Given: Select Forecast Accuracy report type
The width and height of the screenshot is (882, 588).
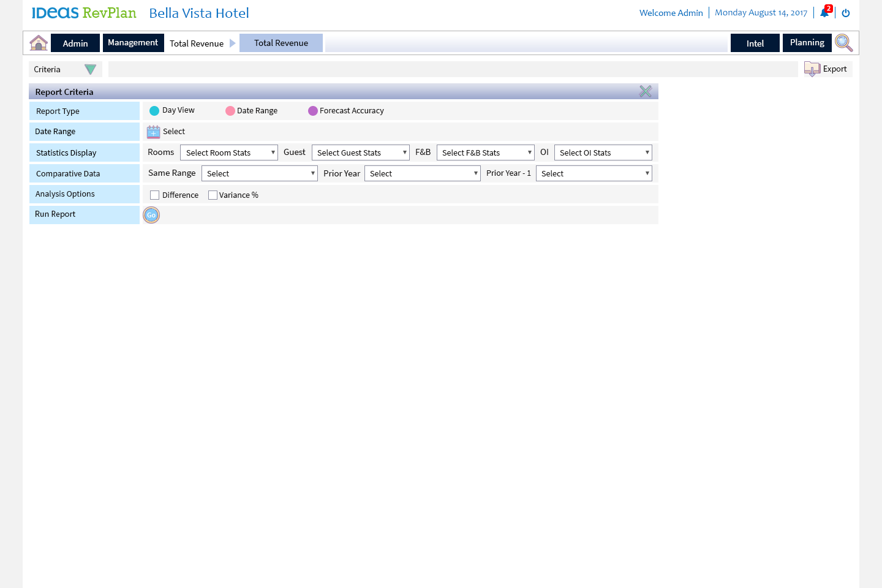Looking at the screenshot, I should coord(313,111).
